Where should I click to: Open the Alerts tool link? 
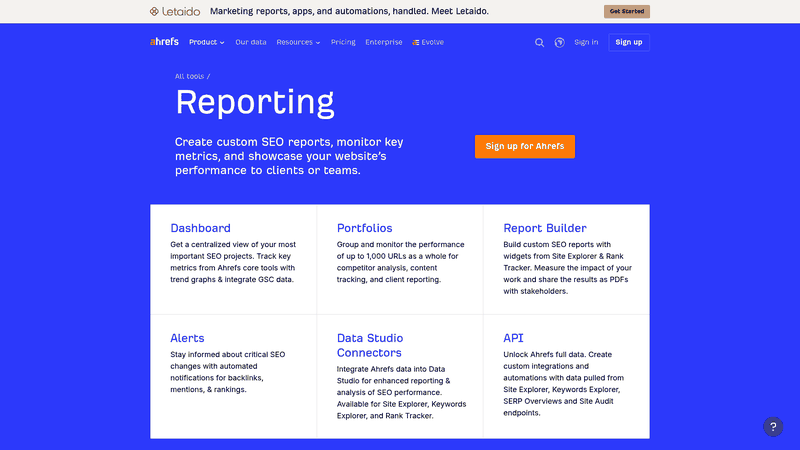187,338
